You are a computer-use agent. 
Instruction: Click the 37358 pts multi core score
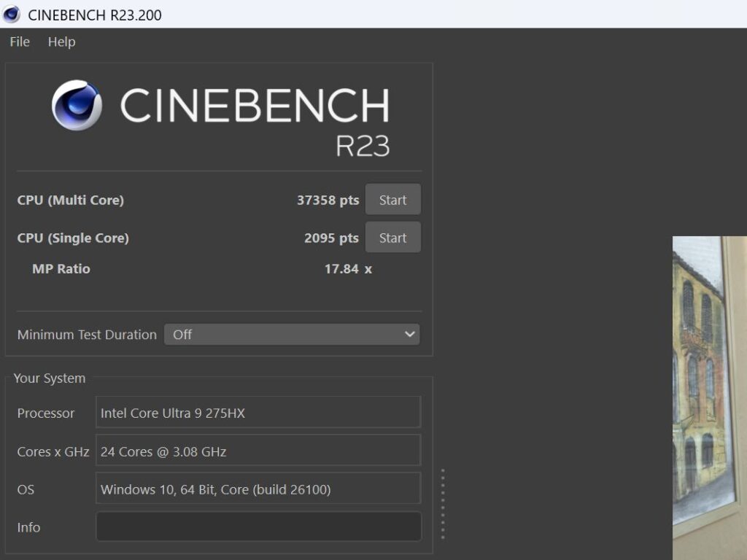coord(328,200)
